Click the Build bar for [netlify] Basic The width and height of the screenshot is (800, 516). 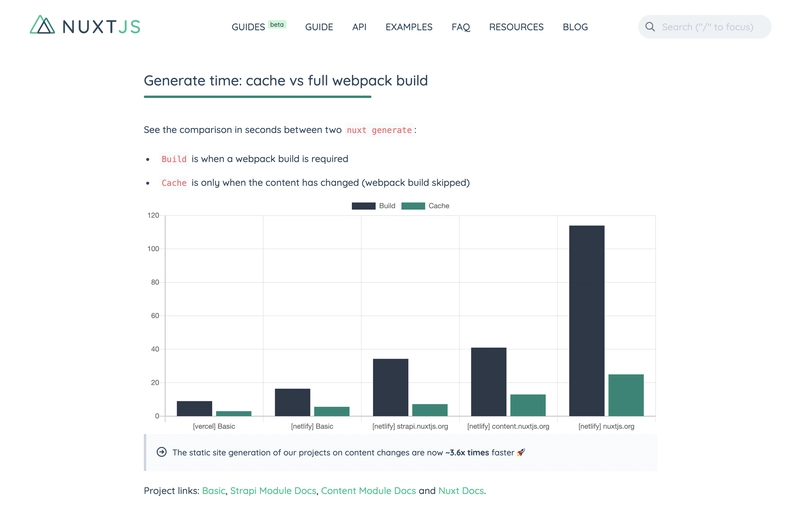point(292,402)
